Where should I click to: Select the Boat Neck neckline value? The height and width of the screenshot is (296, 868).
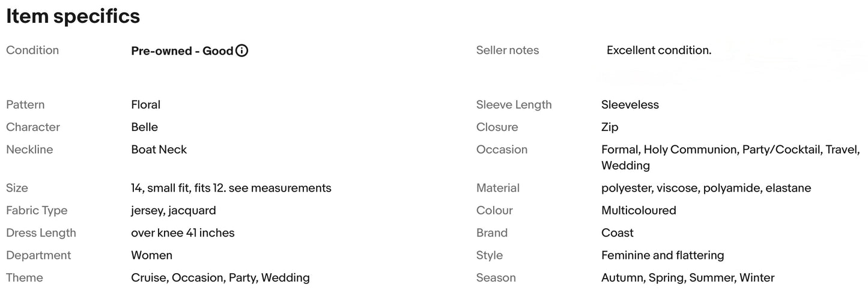coord(159,150)
